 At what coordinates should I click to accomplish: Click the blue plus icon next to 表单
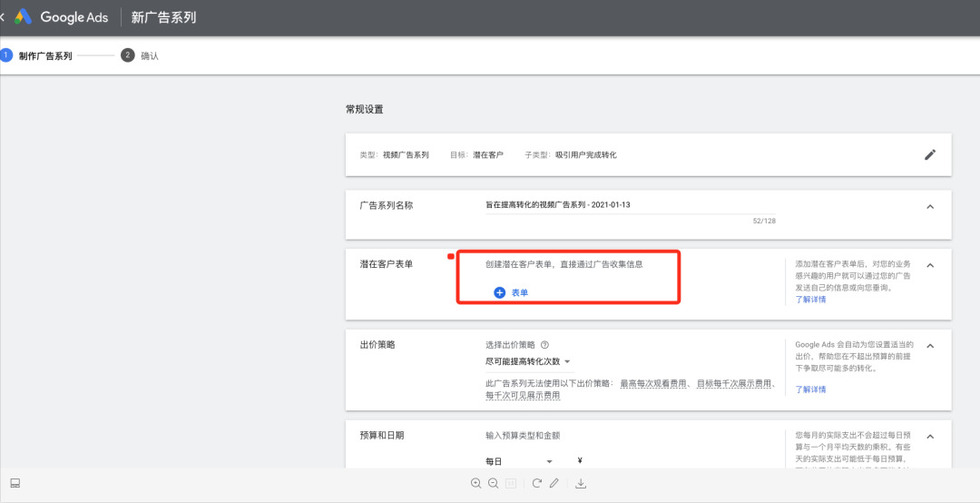(499, 292)
